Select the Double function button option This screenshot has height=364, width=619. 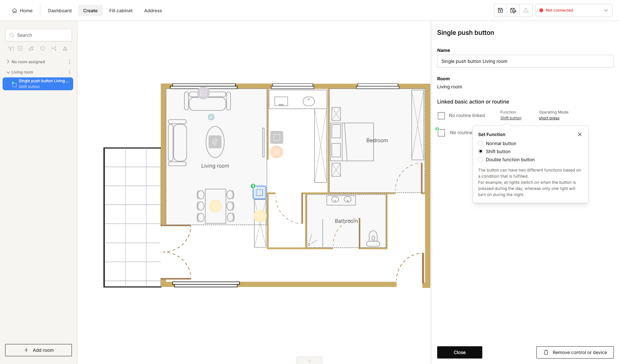click(481, 159)
